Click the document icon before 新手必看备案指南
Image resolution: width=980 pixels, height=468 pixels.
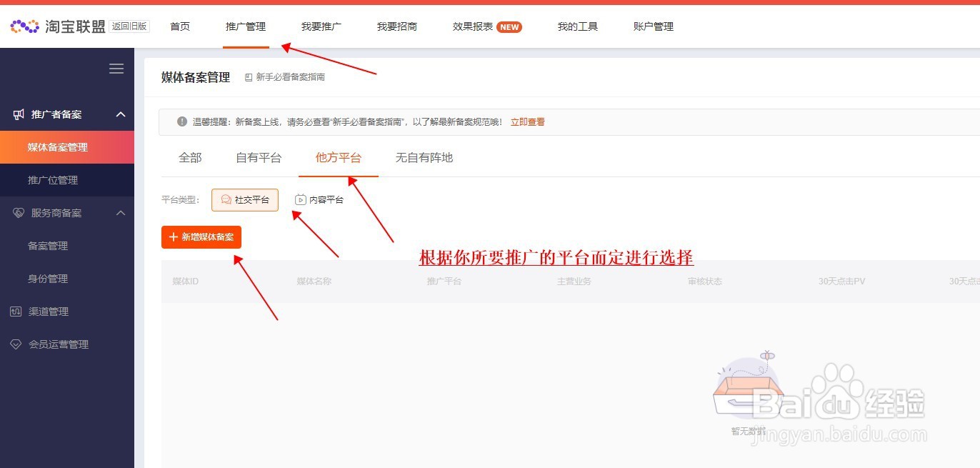246,76
